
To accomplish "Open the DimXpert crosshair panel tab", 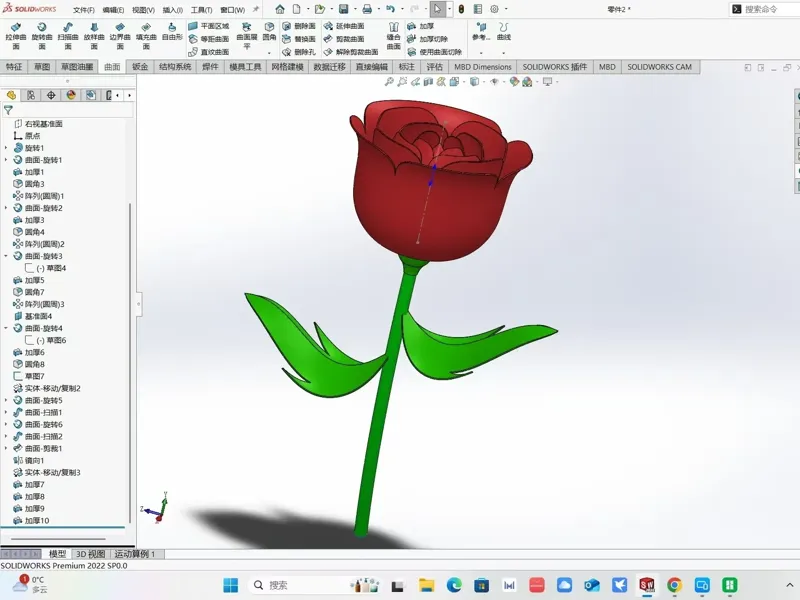I will point(51,95).
